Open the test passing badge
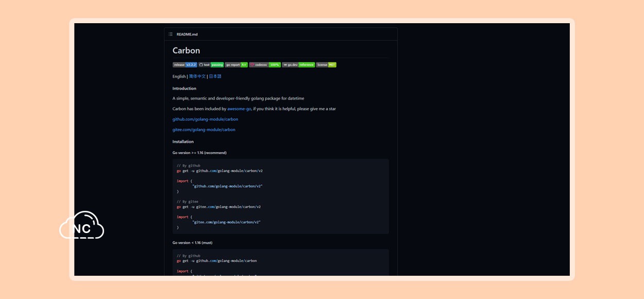This screenshot has width=644, height=299. click(x=211, y=65)
